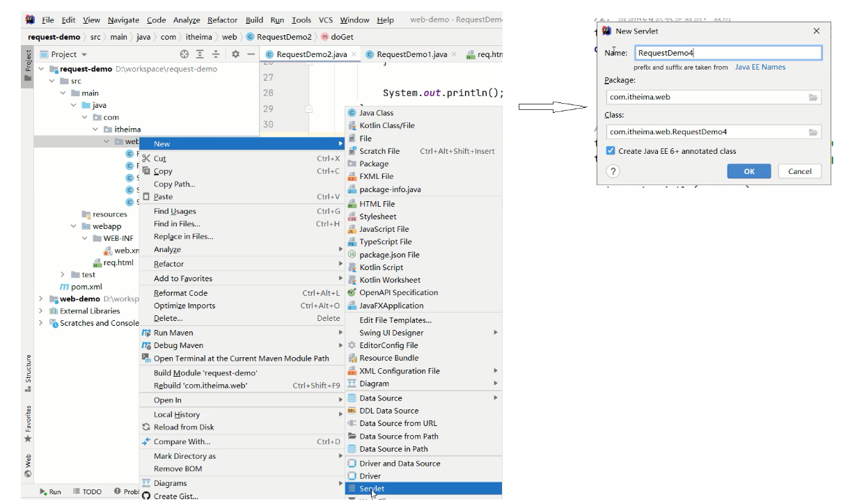Image resolution: width=864 pixels, height=504 pixels.
Task: Click the locate-in-project target icon
Action: click(x=184, y=54)
